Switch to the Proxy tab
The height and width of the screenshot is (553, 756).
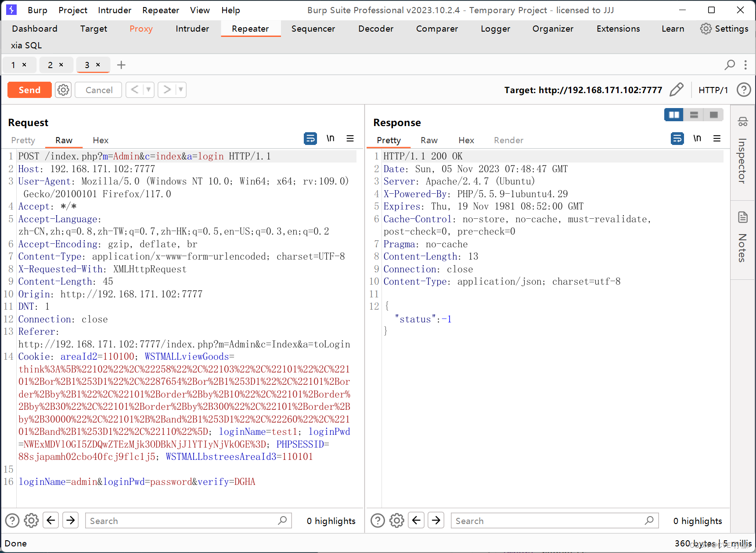click(x=141, y=29)
